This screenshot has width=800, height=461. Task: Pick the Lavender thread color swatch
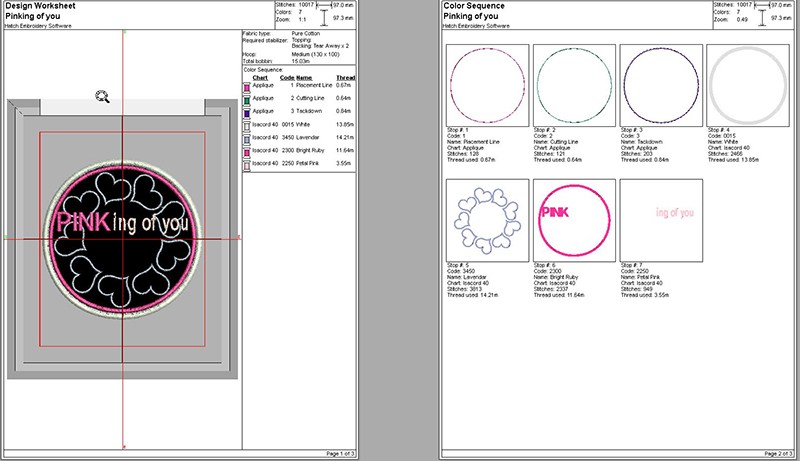click(x=247, y=136)
